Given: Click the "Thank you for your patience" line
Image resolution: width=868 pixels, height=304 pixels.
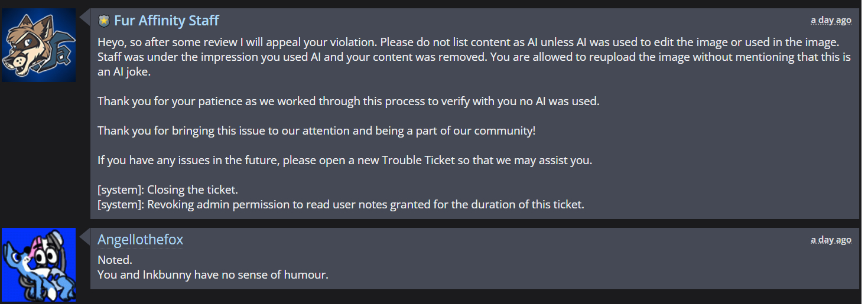Looking at the screenshot, I should point(348,101).
